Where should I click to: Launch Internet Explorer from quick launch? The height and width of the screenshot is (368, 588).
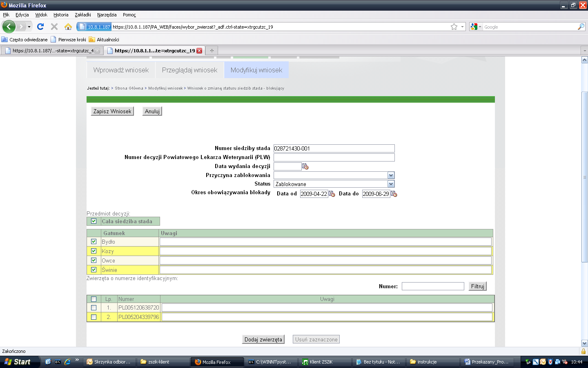coord(67,362)
